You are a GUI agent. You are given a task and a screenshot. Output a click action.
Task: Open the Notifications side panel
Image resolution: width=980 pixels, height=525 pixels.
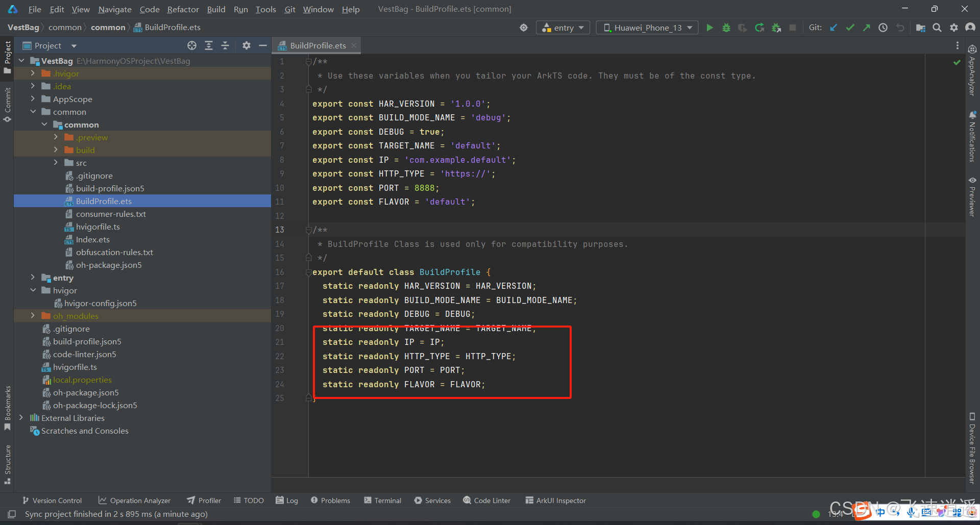pos(972,137)
